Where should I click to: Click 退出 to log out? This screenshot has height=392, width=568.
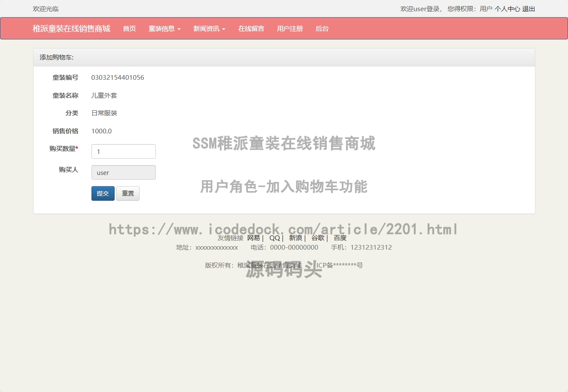529,9
